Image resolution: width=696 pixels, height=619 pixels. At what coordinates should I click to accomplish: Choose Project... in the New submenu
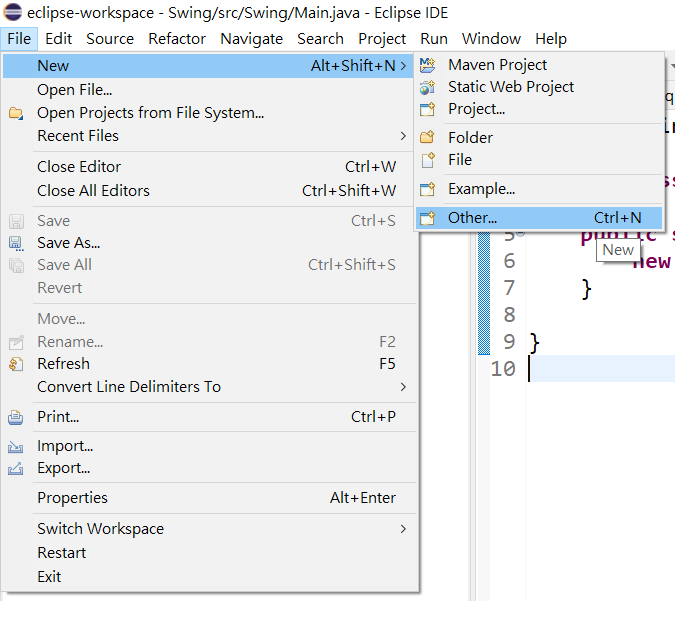(539, 109)
